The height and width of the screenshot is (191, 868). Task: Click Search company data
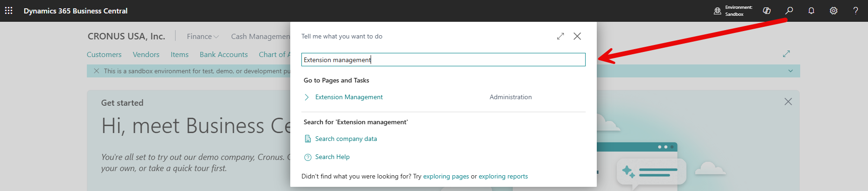coord(346,139)
